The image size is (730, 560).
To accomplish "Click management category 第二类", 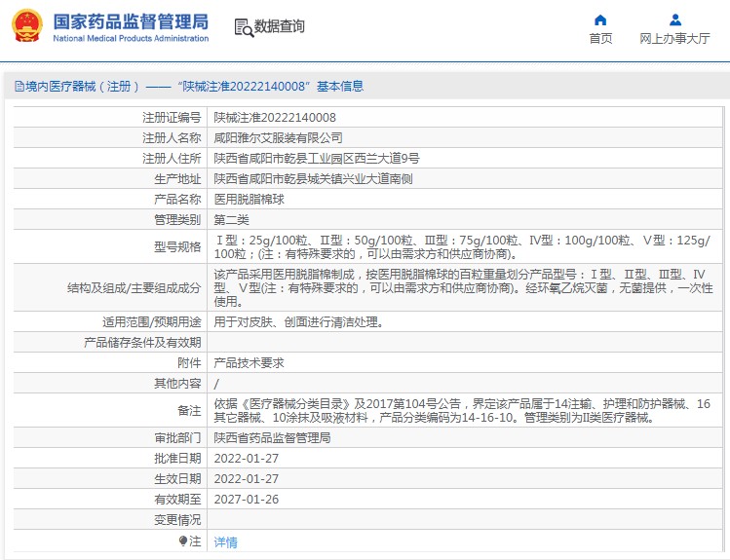I will (231, 219).
